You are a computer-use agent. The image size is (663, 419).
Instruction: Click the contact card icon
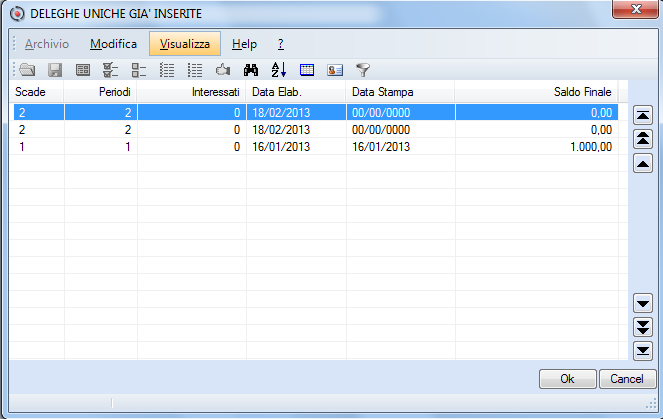click(335, 70)
